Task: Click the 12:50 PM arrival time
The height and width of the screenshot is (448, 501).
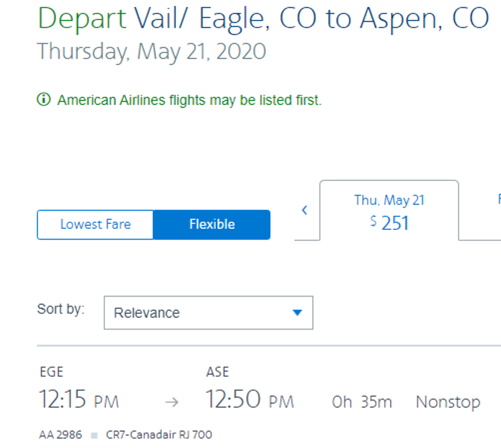Action: [x=249, y=400]
